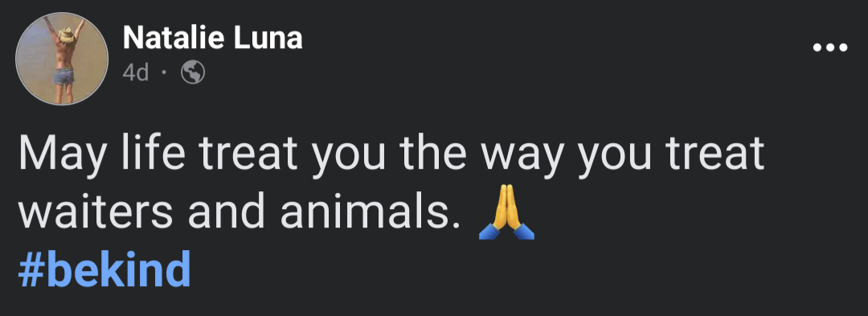Expand the post menu at top right
This screenshot has width=868, height=316.
pyautogui.click(x=829, y=47)
